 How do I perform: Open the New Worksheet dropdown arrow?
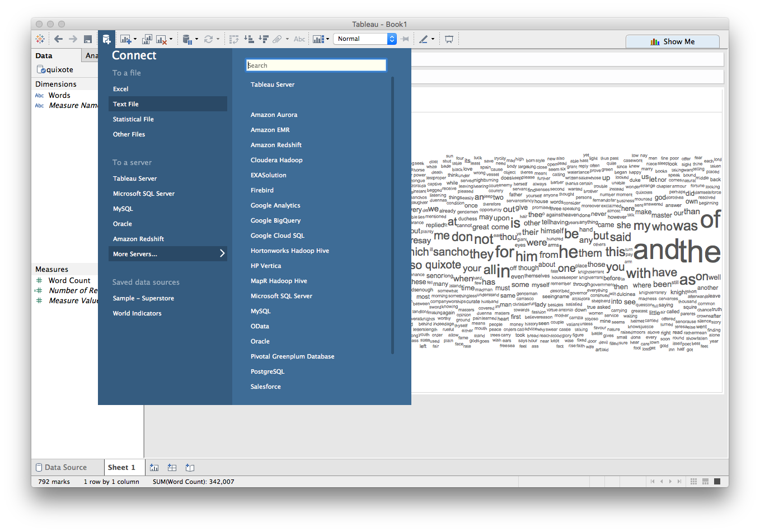(x=134, y=39)
